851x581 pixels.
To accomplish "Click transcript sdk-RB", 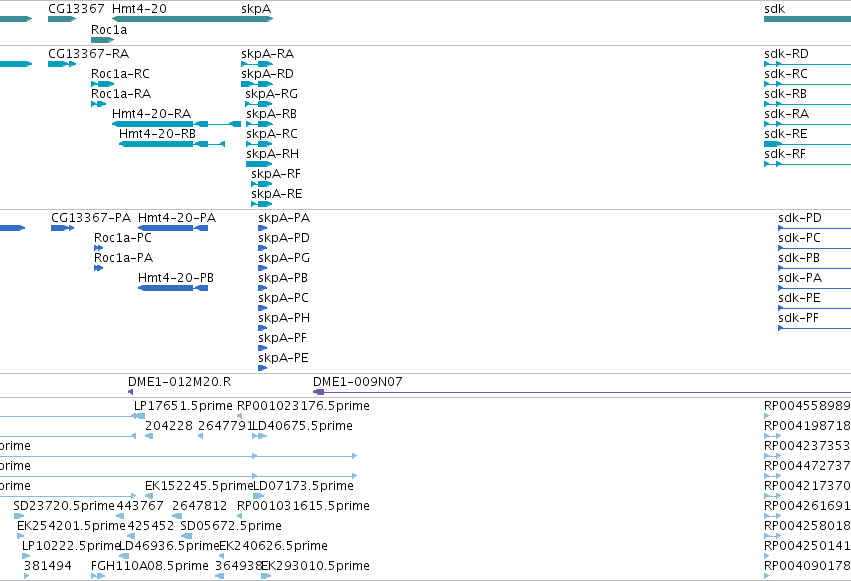I will click(785, 94).
